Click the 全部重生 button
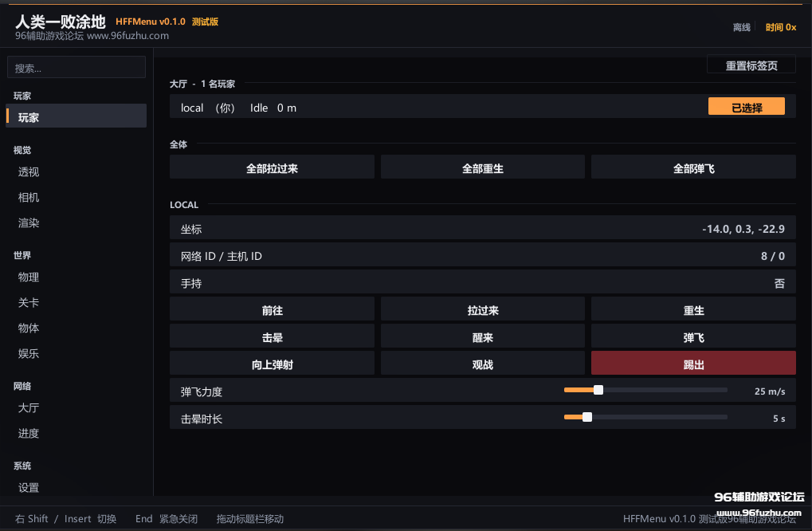The height and width of the screenshot is (531, 812). point(483,168)
